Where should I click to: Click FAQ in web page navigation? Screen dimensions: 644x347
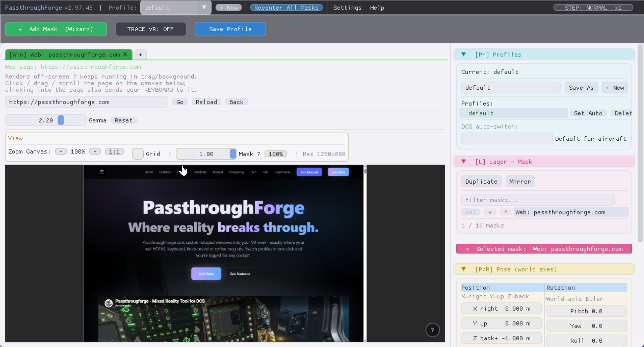[x=265, y=172]
